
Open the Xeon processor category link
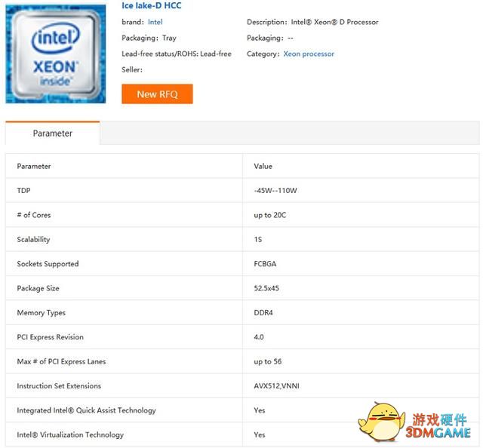(309, 54)
